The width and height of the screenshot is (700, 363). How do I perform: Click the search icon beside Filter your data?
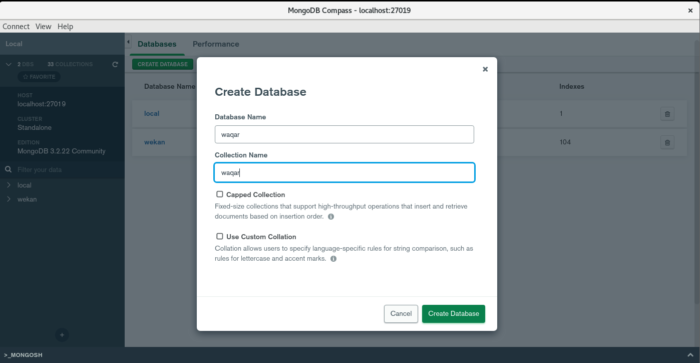tap(8, 170)
